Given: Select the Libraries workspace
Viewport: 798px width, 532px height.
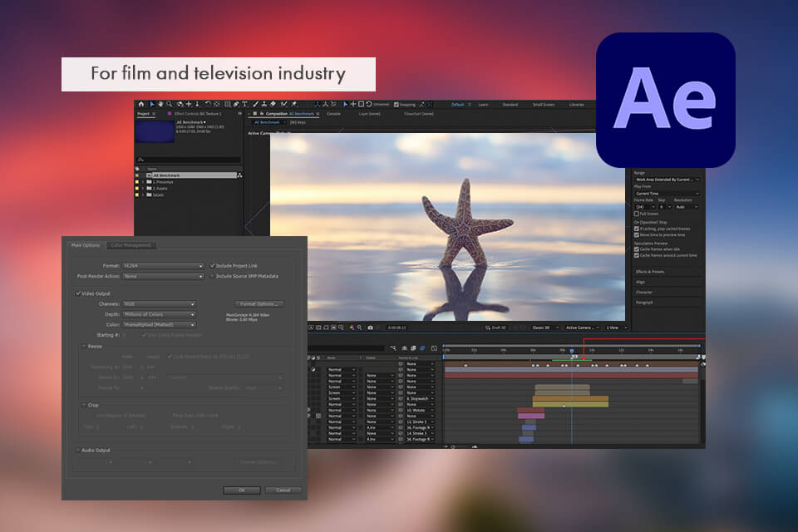Looking at the screenshot, I should click(x=577, y=105).
